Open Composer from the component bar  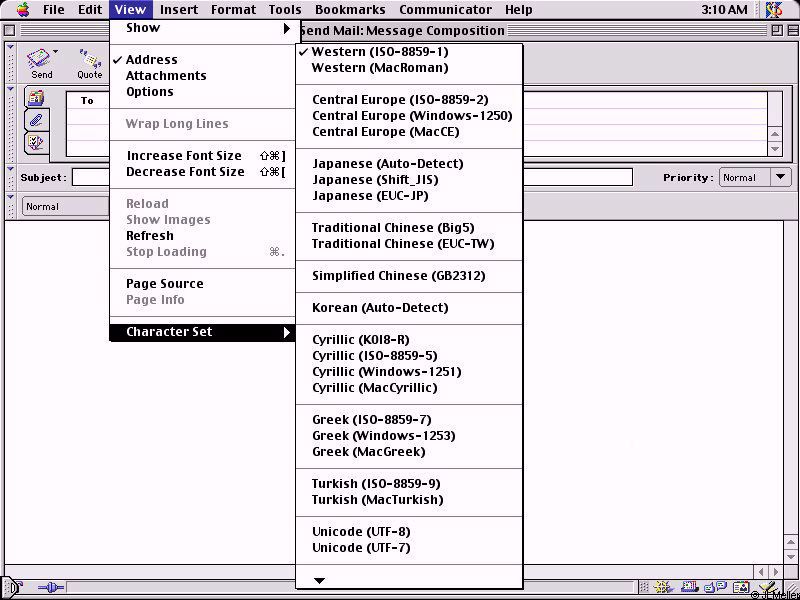767,587
